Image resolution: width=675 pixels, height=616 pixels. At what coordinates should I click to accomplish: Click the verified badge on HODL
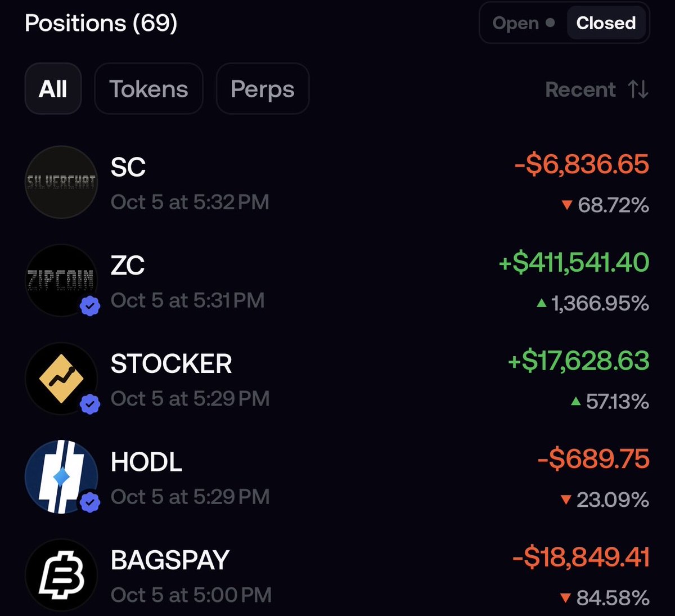pos(90,502)
